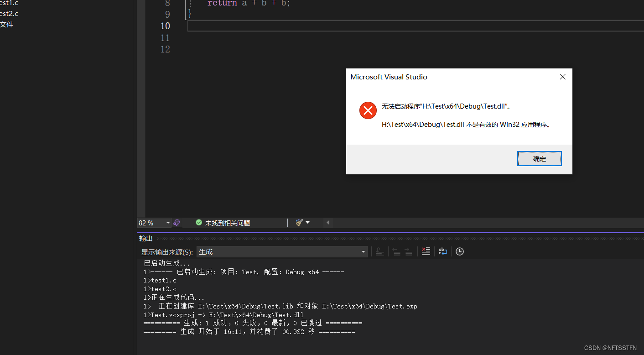Click the '生成 开始于 16:11' output line

(249, 332)
